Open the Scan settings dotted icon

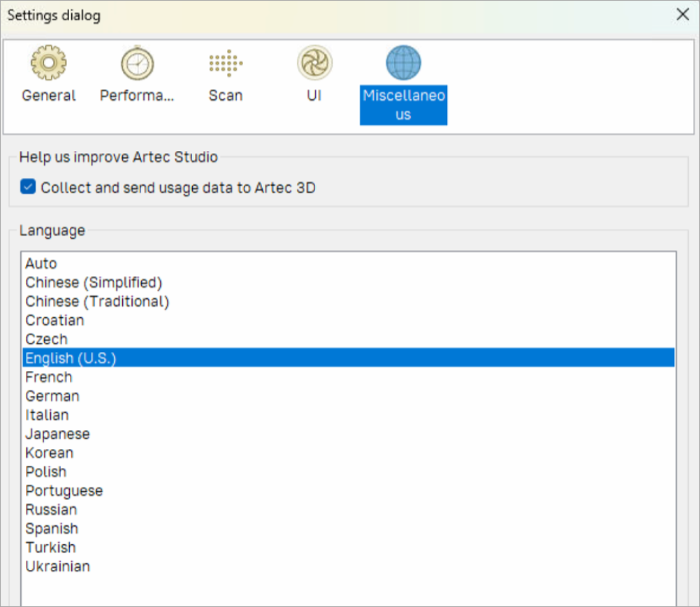(226, 63)
